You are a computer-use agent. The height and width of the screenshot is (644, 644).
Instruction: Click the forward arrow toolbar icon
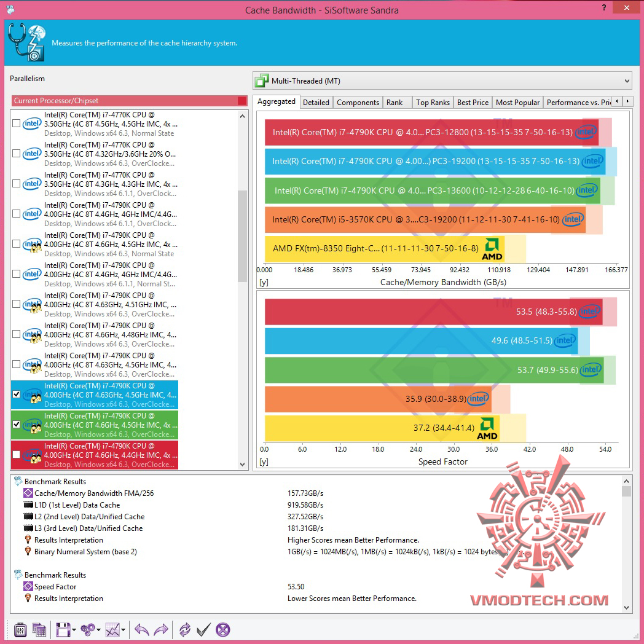(x=161, y=629)
